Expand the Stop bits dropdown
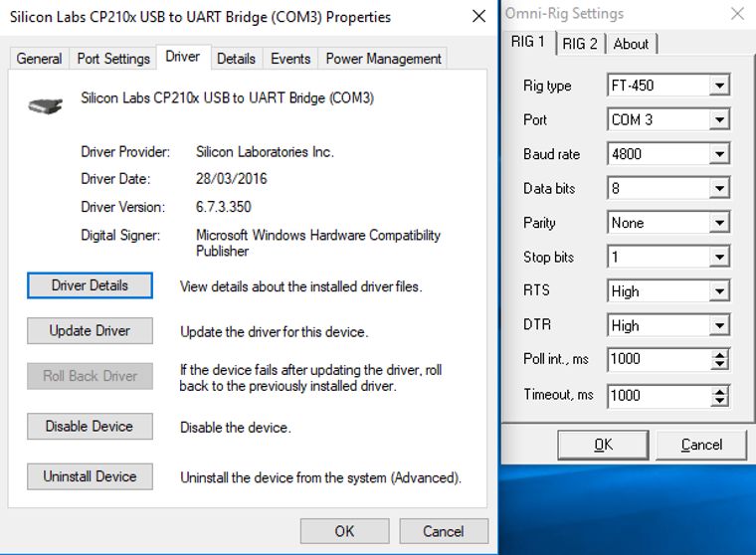The height and width of the screenshot is (555, 756). pos(719,258)
